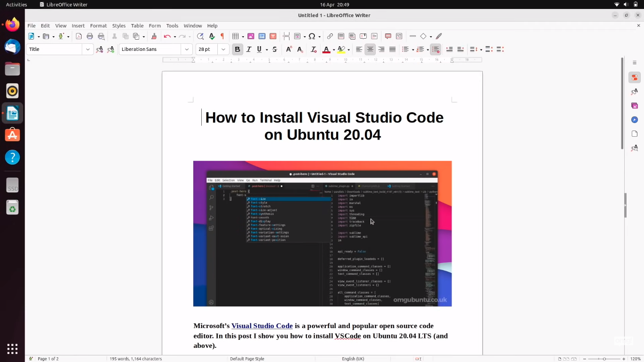Viewport: 644px width, 362px height.
Task: Expand insert table grid dropdown
Action: pos(243,36)
